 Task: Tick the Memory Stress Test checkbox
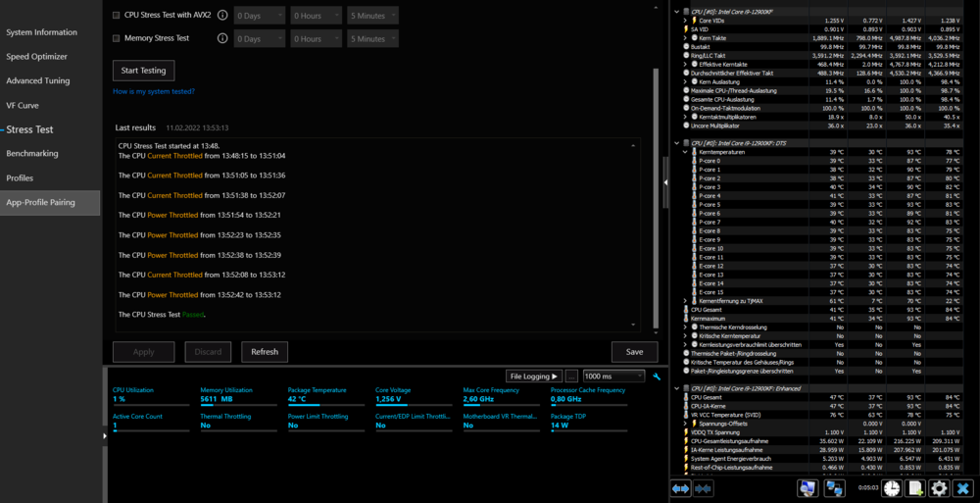coord(117,39)
